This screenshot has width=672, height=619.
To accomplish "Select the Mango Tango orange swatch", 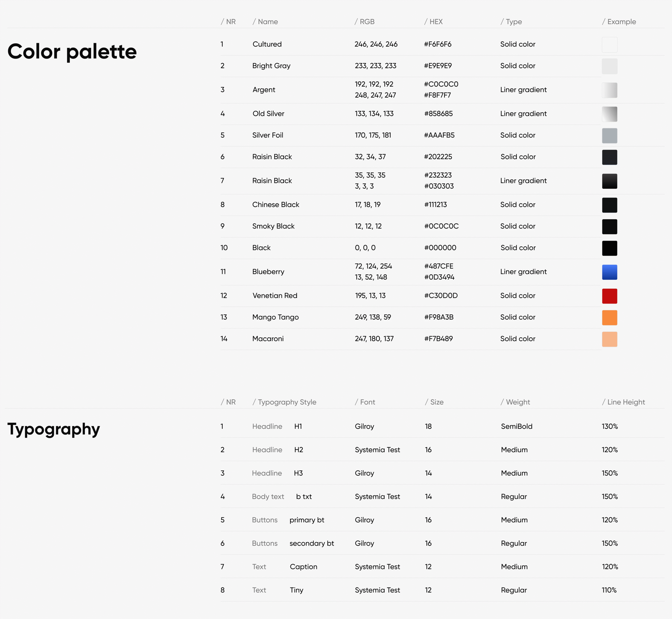I will click(x=609, y=318).
